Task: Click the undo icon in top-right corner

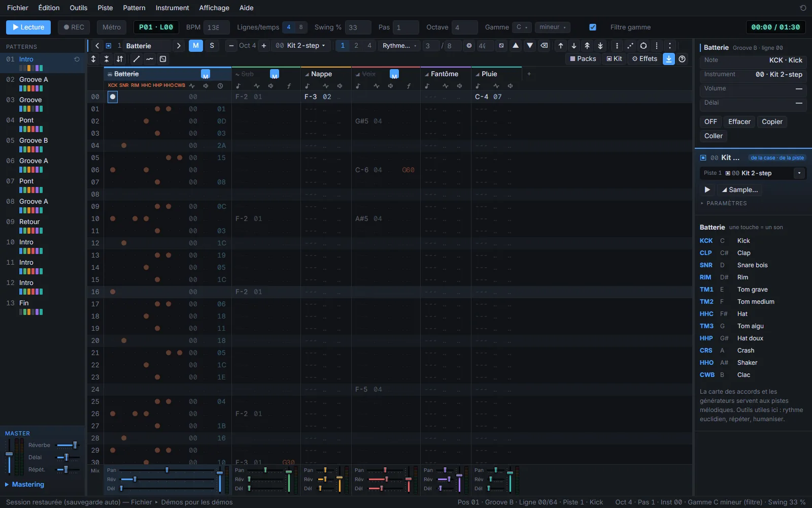Action: pos(803,8)
